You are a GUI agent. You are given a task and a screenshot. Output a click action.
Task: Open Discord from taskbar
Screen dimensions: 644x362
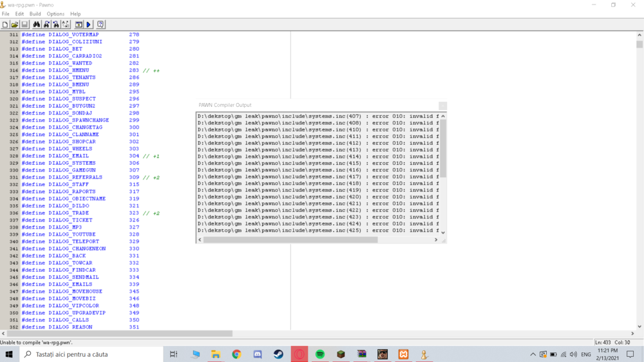click(258, 354)
